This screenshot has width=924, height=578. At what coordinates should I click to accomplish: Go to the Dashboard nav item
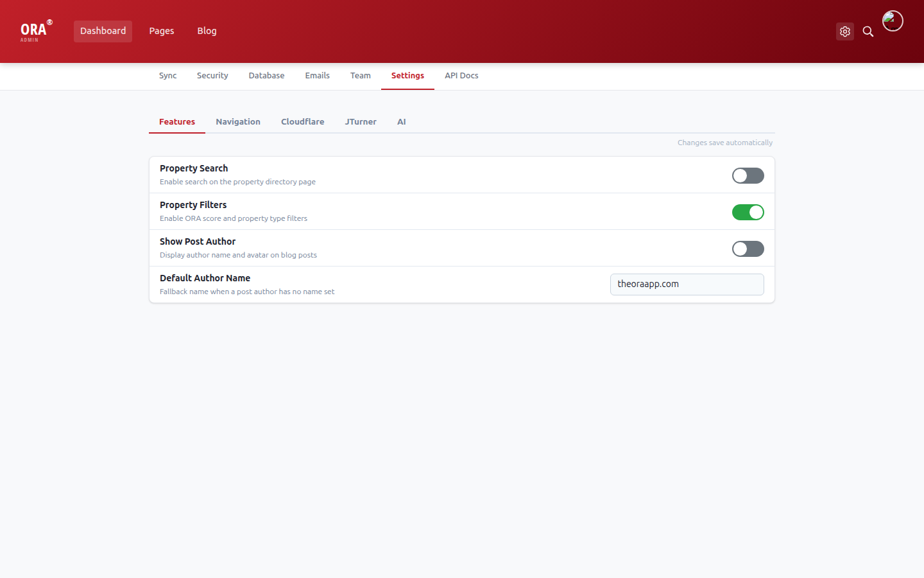tap(103, 31)
